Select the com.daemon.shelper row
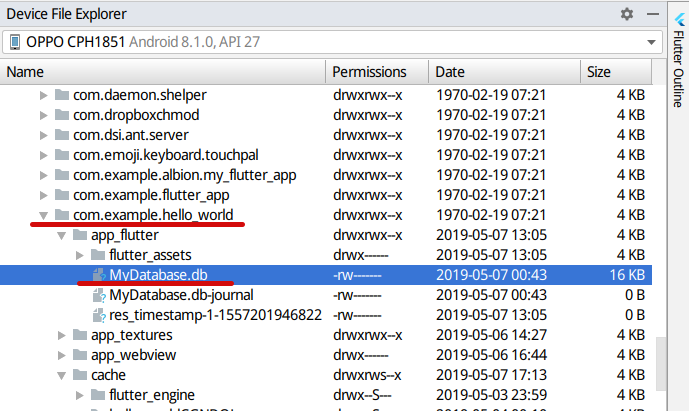689x411 pixels. pyautogui.click(x=326, y=95)
